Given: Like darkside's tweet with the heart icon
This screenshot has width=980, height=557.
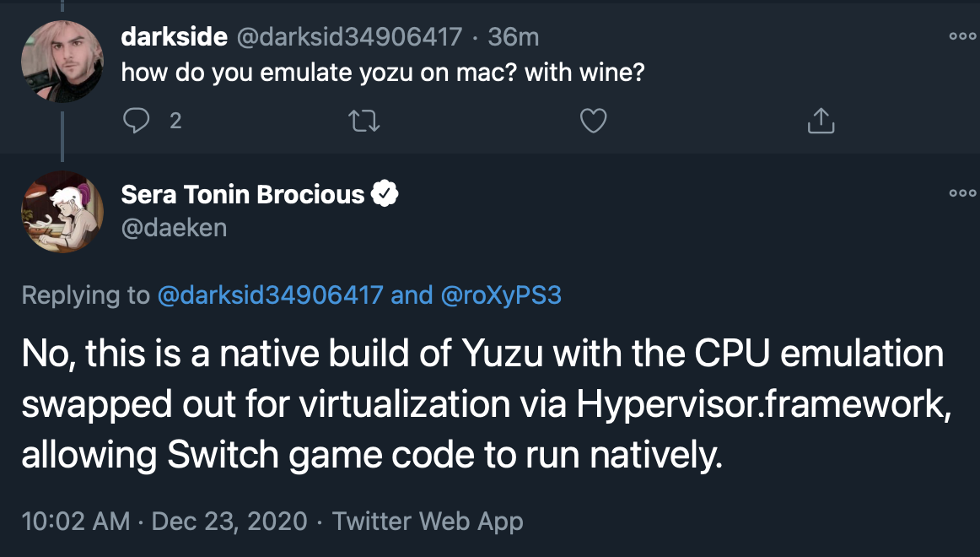Looking at the screenshot, I should (593, 121).
